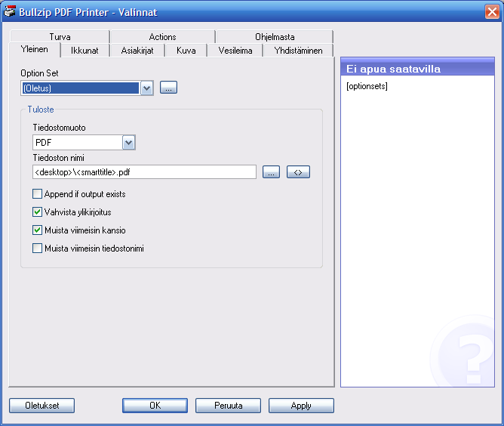Expand the Tiedostomuoto PDF dropdown arrow
Viewport: 504px width, 426px height.
pos(128,142)
